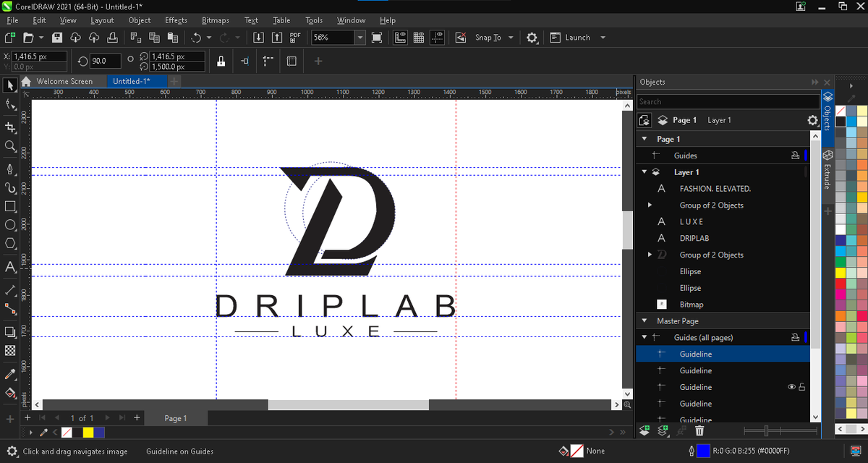Viewport: 868px width, 463px height.
Task: Open the Bitmaps menu
Action: coord(215,20)
